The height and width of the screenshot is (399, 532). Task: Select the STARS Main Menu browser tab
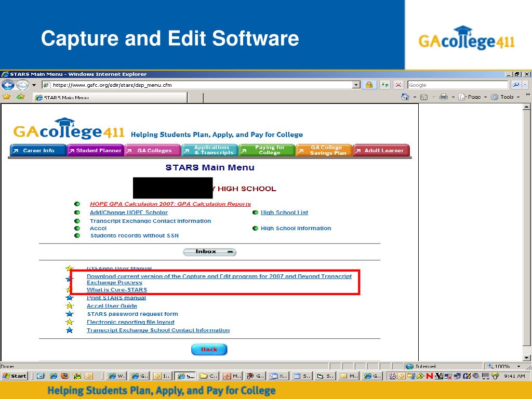(x=110, y=97)
